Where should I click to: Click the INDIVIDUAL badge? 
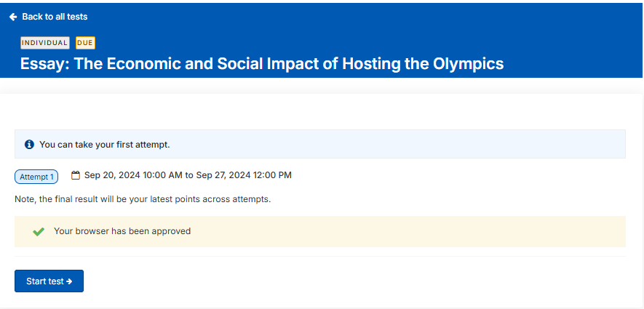pyautogui.click(x=45, y=43)
